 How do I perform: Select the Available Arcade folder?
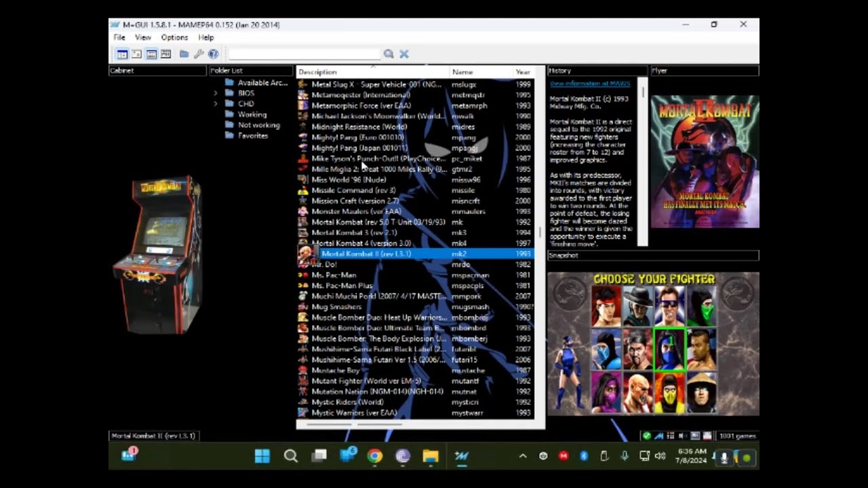(x=257, y=83)
